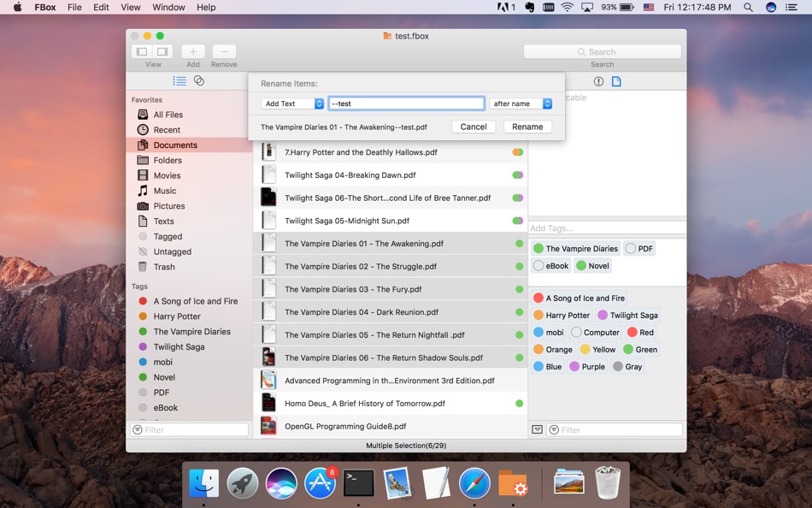Apply A Song of Ice and Fire tag in tag panel

tap(579, 298)
